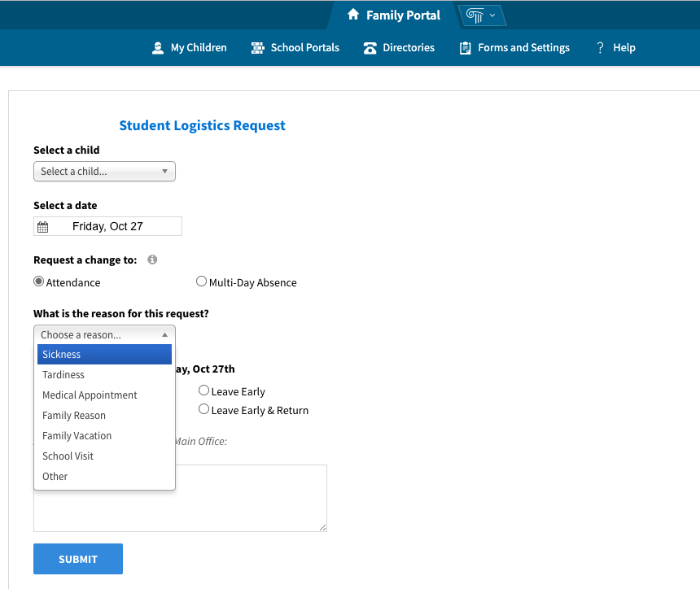Click the calendar icon in the date field
Screen dimensions: 700x589
point(43,227)
